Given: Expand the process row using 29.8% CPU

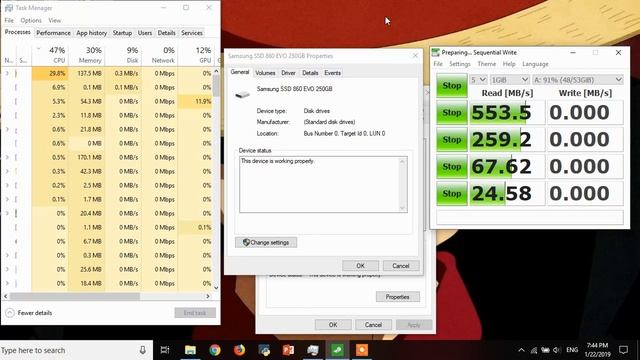Looking at the screenshot, I should click(7, 73).
